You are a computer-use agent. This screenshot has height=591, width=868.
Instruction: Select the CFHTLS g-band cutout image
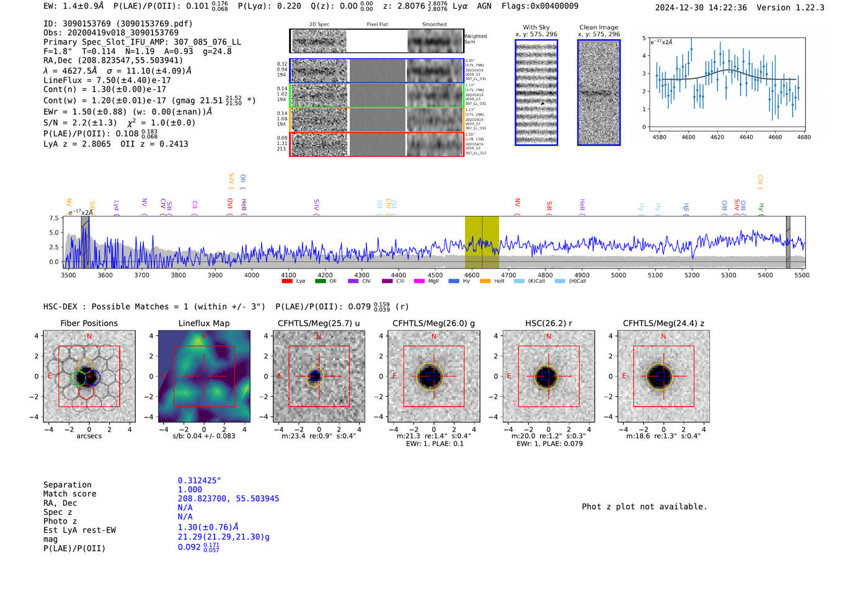[x=433, y=376]
